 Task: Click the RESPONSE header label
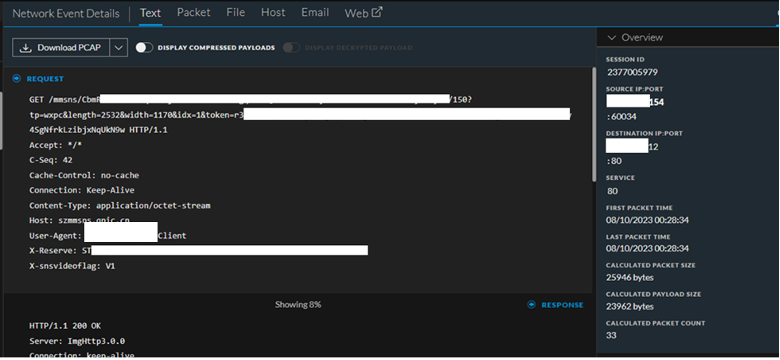coord(562,305)
